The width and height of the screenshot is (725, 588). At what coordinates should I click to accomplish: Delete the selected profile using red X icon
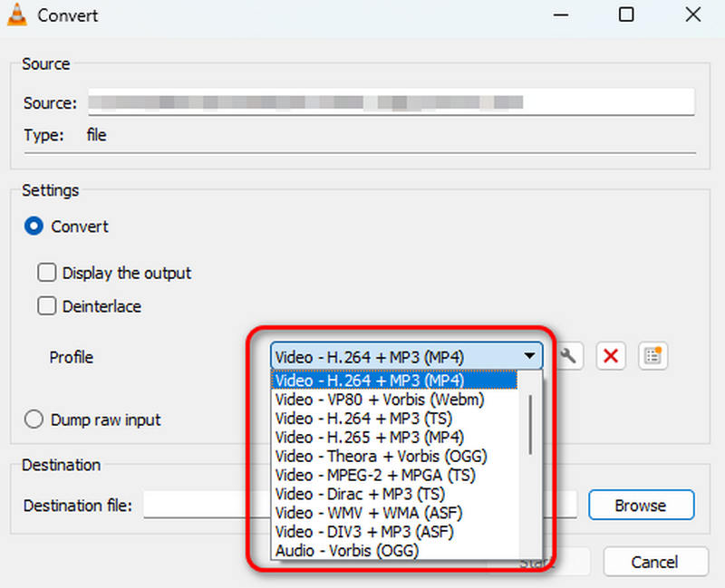tap(610, 356)
